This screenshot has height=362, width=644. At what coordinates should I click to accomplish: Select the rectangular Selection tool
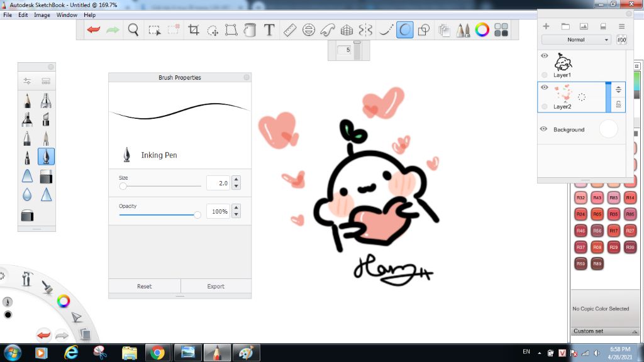pos(155,30)
